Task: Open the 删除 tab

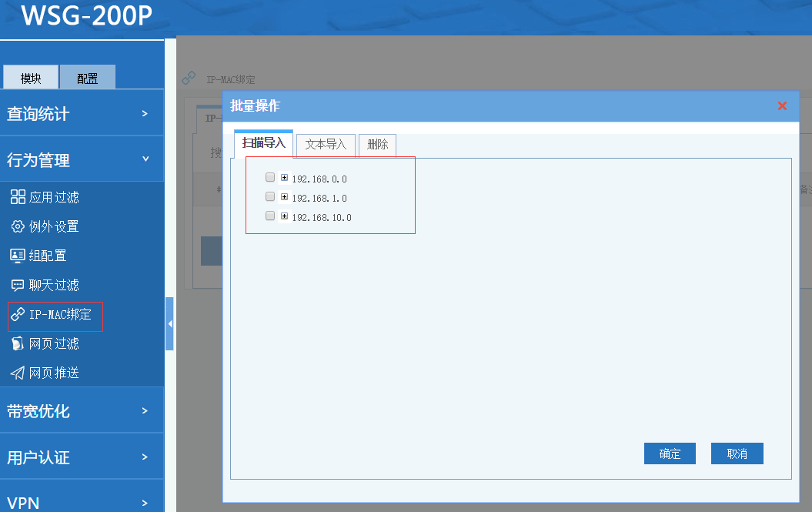Action: 377,145
